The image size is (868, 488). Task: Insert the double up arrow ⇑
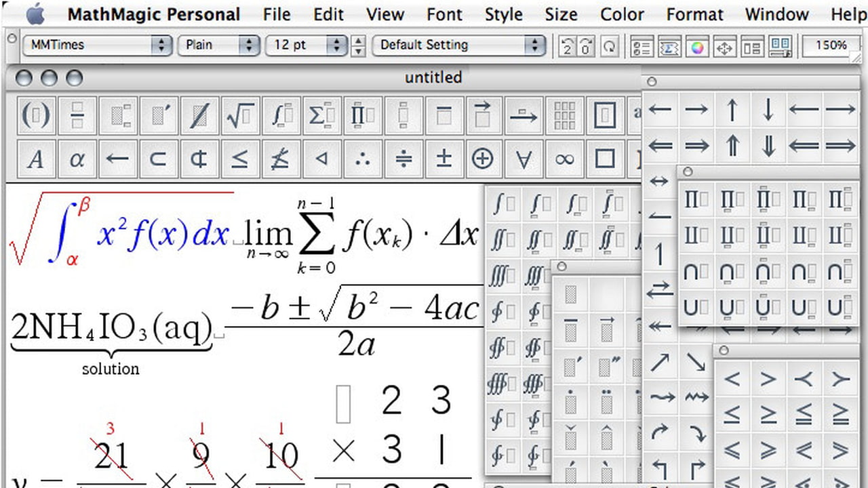[732, 145]
